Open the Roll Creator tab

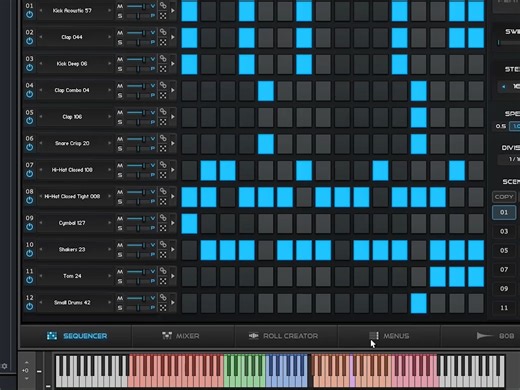click(283, 336)
